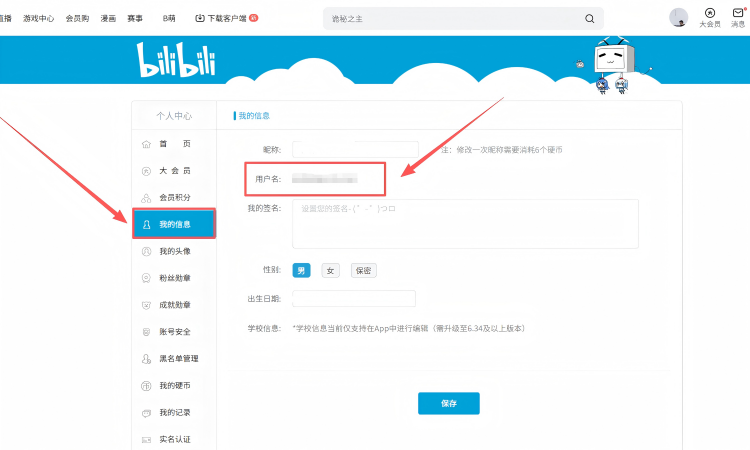The image size is (750, 450).
Task: Click the download client icon beside 下载客户端
Action: [199, 18]
